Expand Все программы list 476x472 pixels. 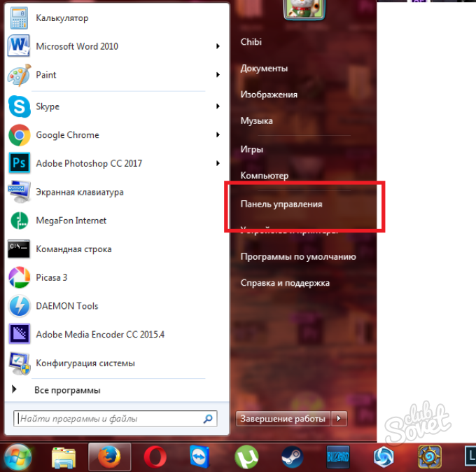67,390
